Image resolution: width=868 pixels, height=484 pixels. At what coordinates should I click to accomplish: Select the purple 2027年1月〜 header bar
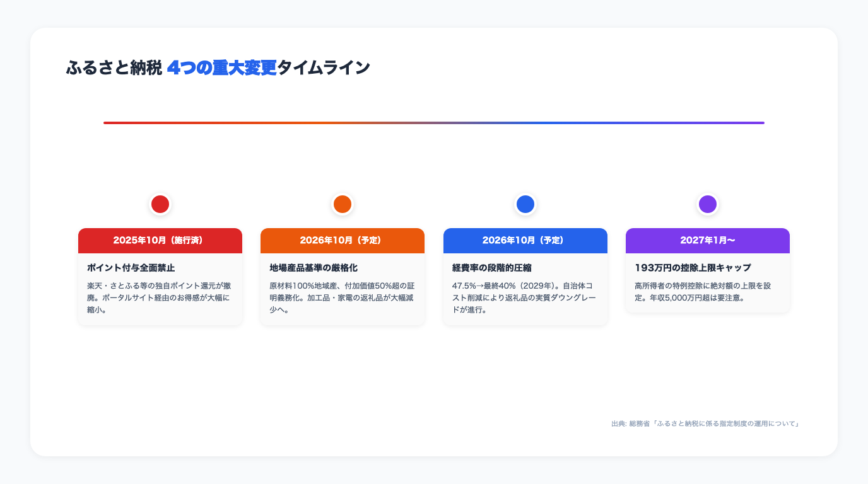pos(708,240)
